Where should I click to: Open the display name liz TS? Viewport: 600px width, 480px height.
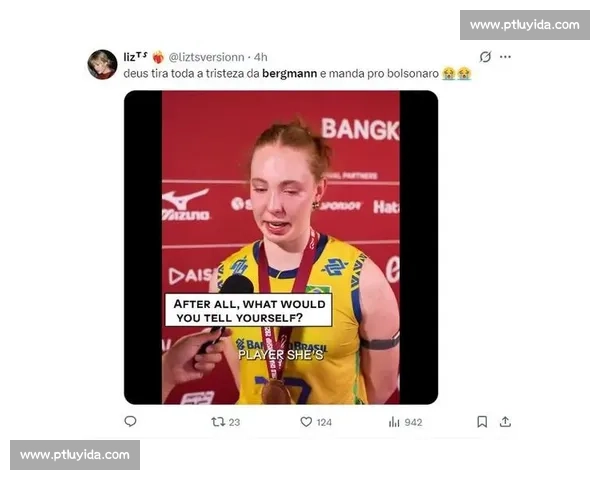tap(135, 57)
